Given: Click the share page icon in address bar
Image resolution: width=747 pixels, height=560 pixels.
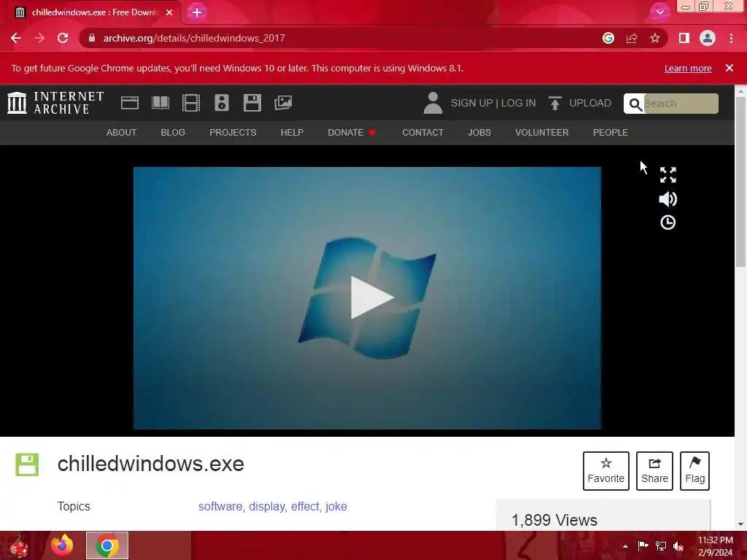Looking at the screenshot, I should 632,38.
